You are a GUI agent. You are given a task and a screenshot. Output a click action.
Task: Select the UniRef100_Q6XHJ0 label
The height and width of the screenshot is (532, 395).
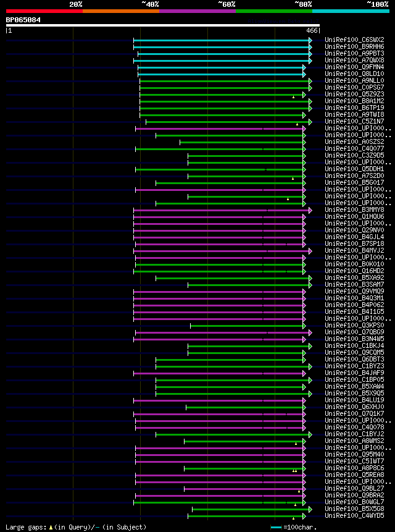click(354, 407)
